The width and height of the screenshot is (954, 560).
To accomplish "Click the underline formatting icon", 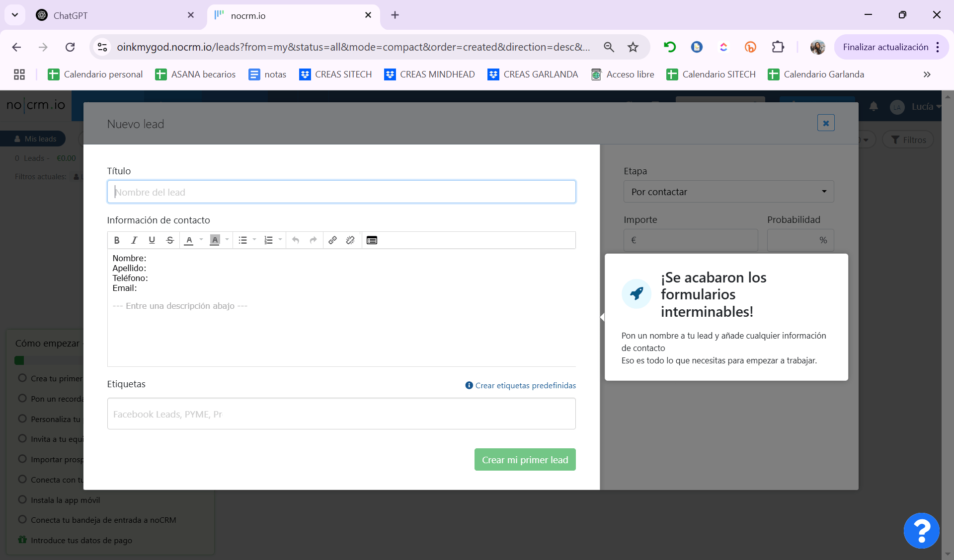I will pos(152,240).
